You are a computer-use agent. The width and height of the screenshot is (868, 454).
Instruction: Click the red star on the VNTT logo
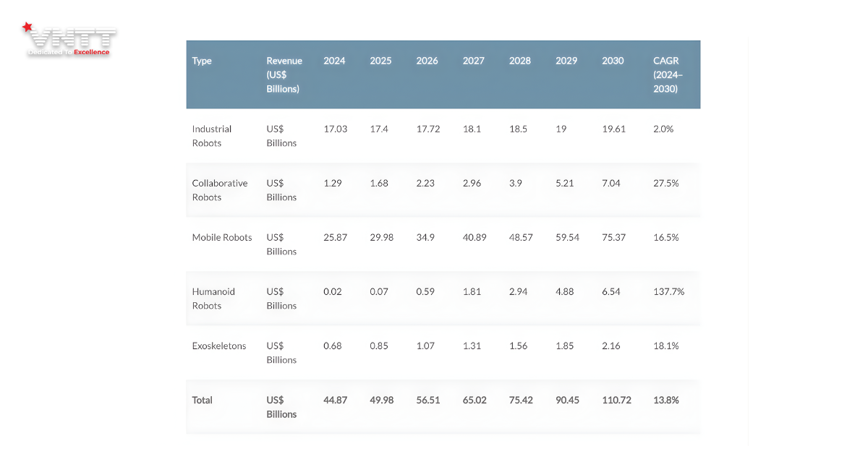coord(27,27)
